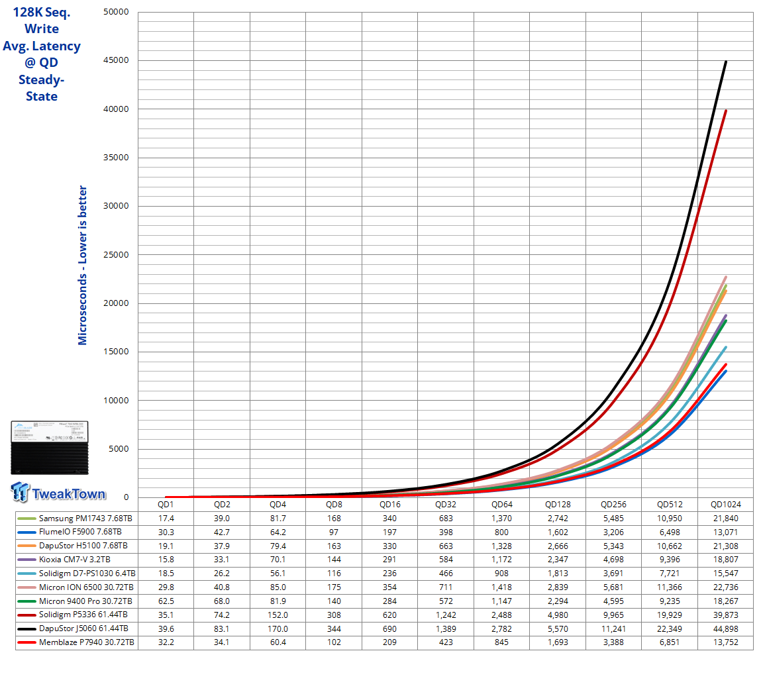The width and height of the screenshot is (763, 700).
Task: Select the Solidigm D7-PS1030 6.4TB label
Action: click(87, 574)
